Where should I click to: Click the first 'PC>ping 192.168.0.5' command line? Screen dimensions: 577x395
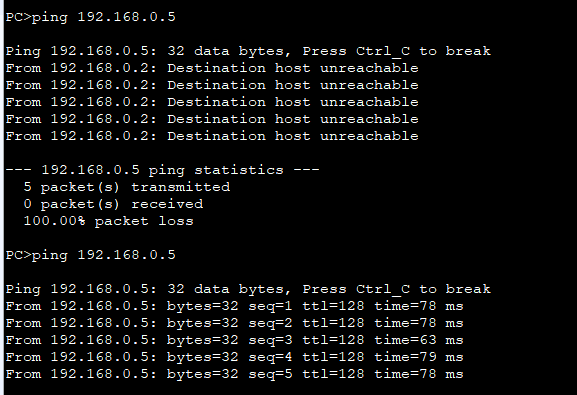pyautogui.click(x=91, y=17)
